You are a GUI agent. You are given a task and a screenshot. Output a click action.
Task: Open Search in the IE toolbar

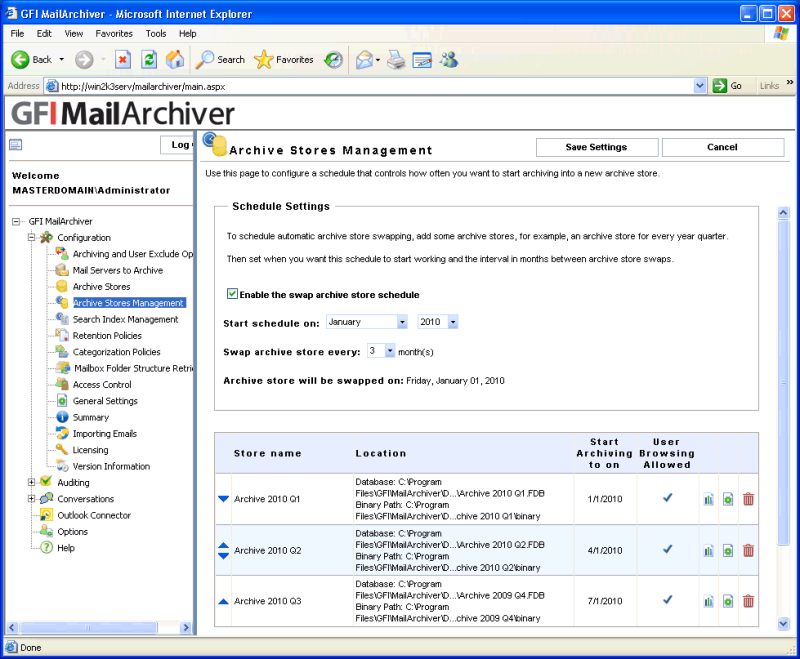click(x=220, y=60)
